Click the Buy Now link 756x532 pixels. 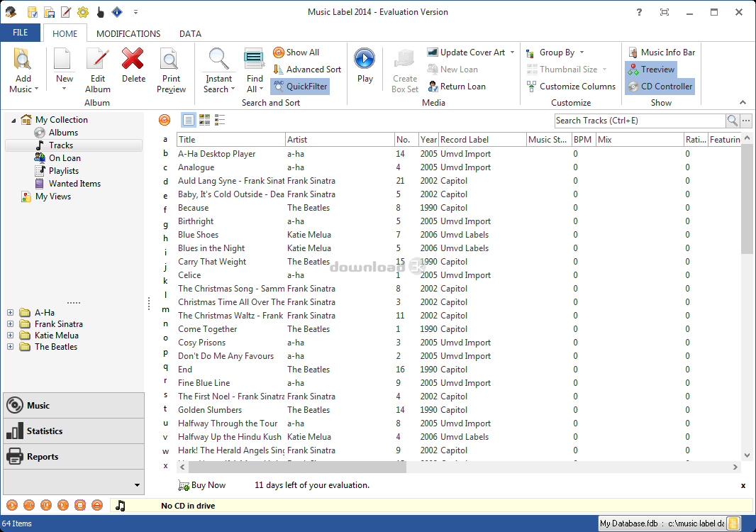pos(202,485)
